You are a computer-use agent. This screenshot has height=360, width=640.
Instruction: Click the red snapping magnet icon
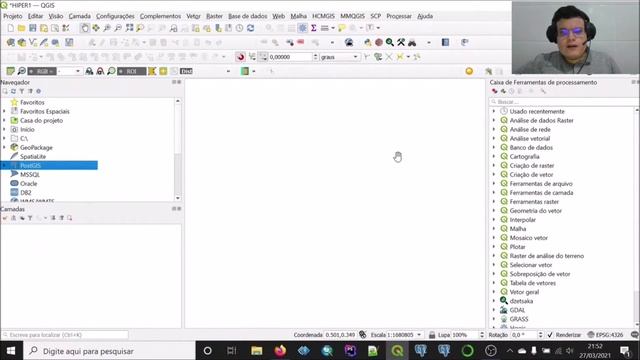point(240,57)
